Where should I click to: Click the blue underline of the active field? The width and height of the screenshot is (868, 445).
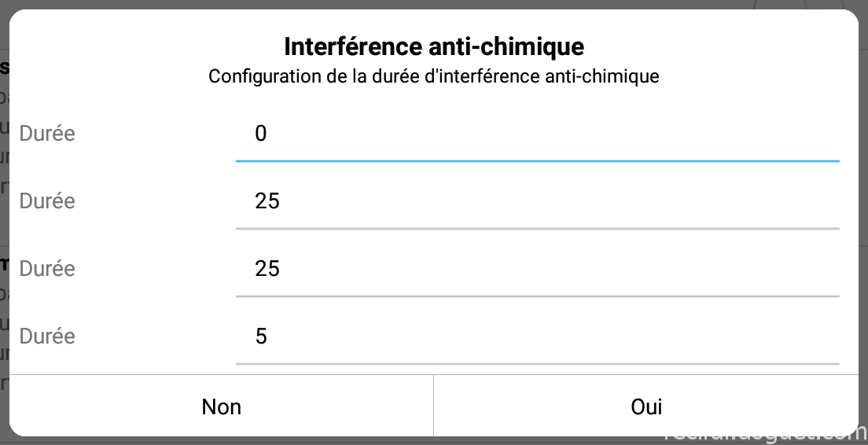pos(538,161)
